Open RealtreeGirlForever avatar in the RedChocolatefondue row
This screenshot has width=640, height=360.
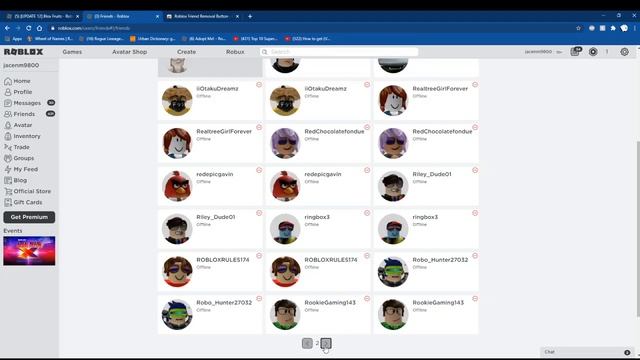177,143
